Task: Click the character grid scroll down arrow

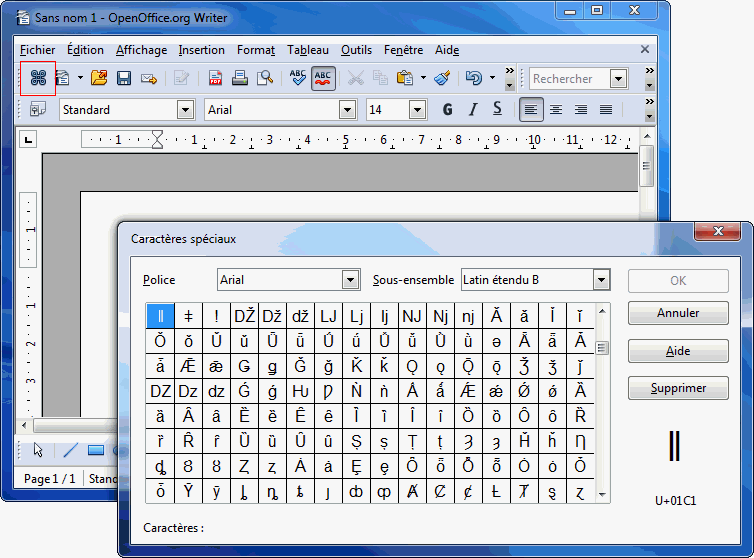Action: point(602,495)
